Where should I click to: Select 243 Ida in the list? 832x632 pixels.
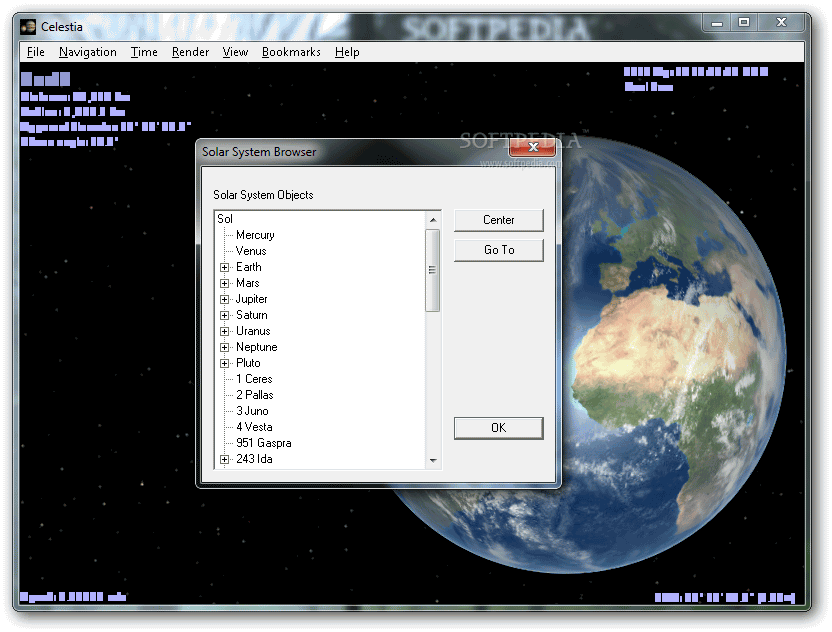tap(254, 459)
